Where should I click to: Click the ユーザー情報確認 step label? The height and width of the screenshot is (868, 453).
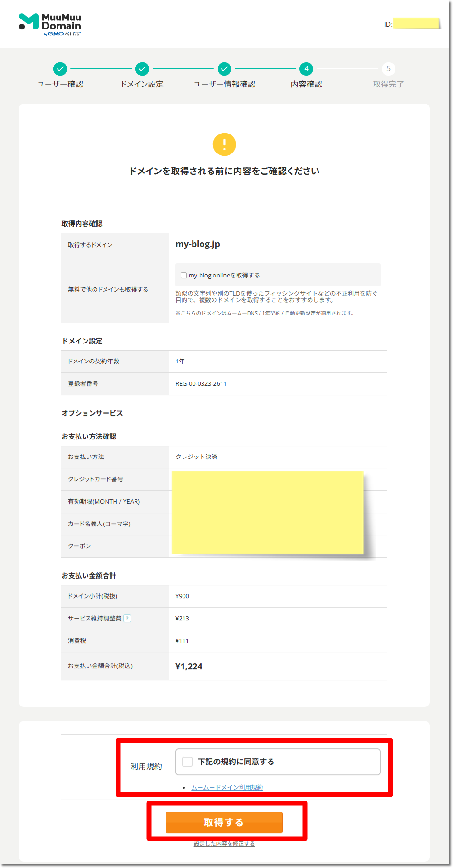coord(224,84)
